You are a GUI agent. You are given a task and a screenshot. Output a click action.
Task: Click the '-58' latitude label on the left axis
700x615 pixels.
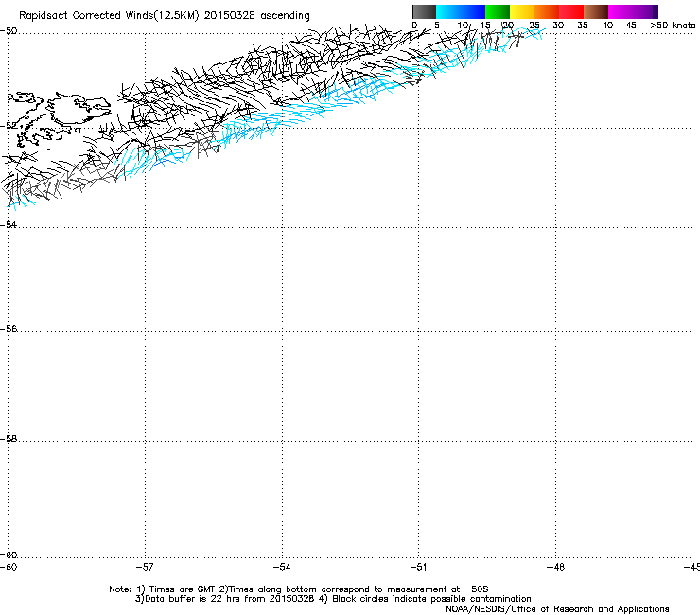(9, 439)
